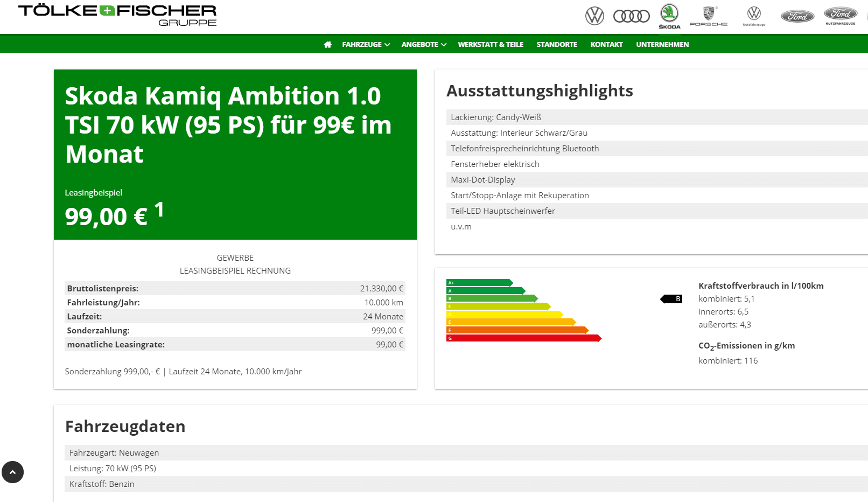The width and height of the screenshot is (868, 502).
Task: Expand the Fahrzeuge dropdown menu
Action: (x=366, y=45)
